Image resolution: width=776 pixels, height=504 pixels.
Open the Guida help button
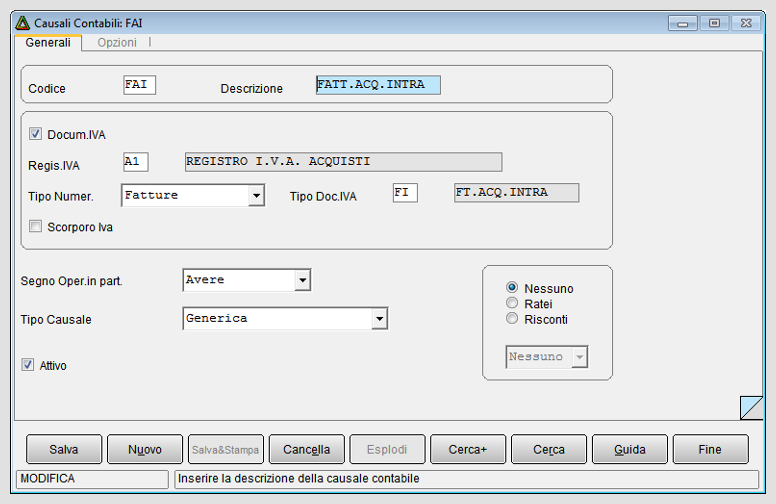tap(630, 449)
